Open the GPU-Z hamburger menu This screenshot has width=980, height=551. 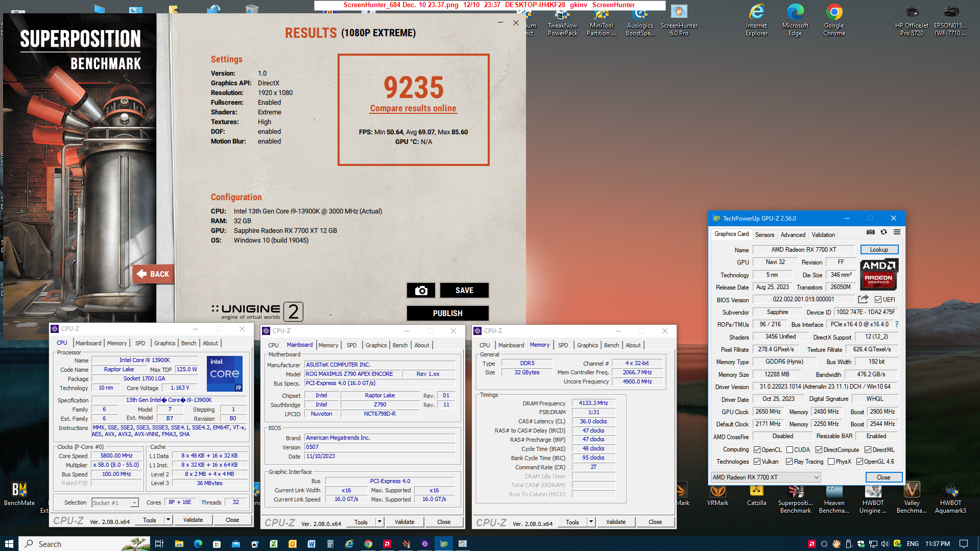[x=897, y=232]
